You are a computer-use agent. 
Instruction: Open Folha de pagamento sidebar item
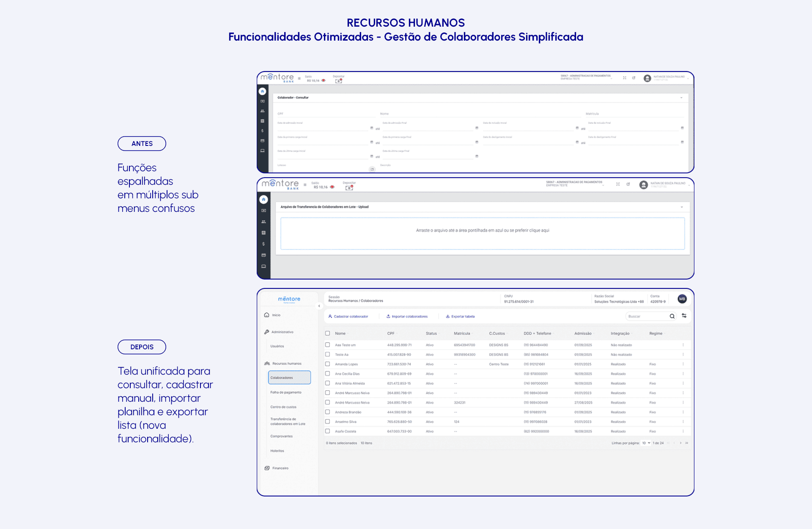[x=286, y=392]
